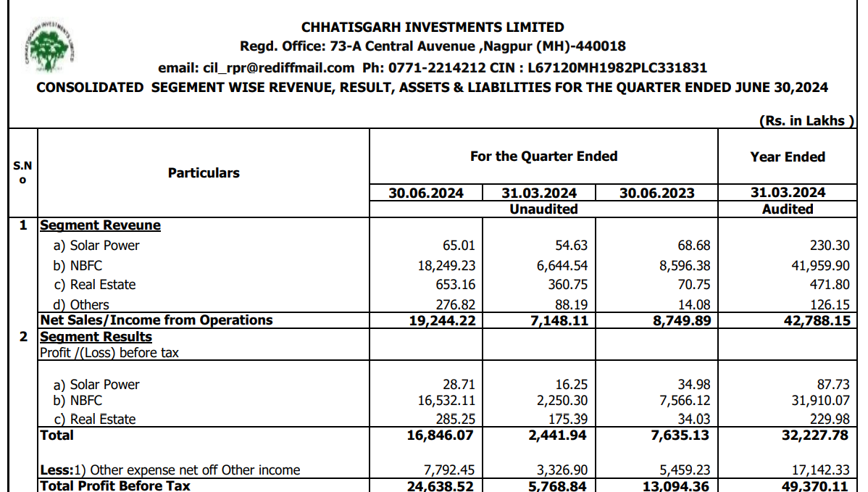Click the 'Year Ended' column header
The width and height of the screenshot is (868, 492).
pos(788,157)
